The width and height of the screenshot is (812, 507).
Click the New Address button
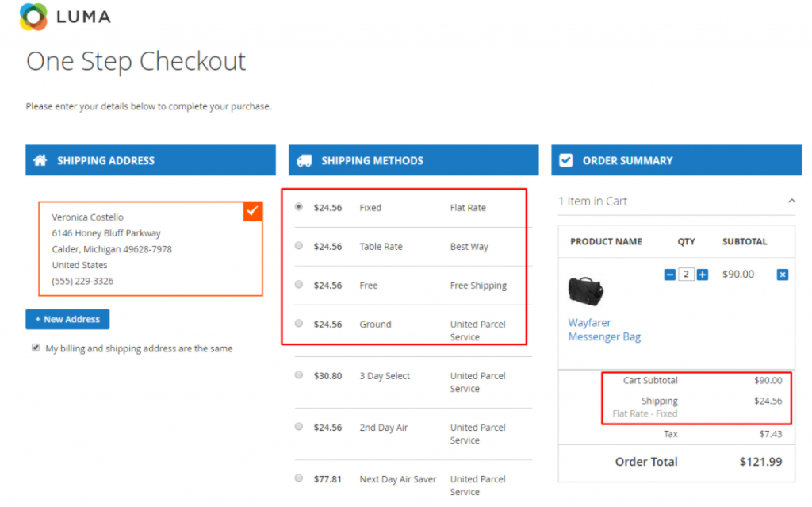[67, 319]
